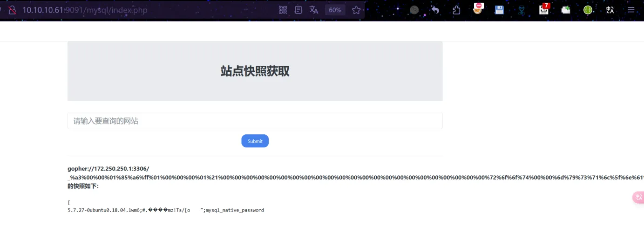
Task: Open the extensions puzzle piece menu
Action: (x=456, y=10)
